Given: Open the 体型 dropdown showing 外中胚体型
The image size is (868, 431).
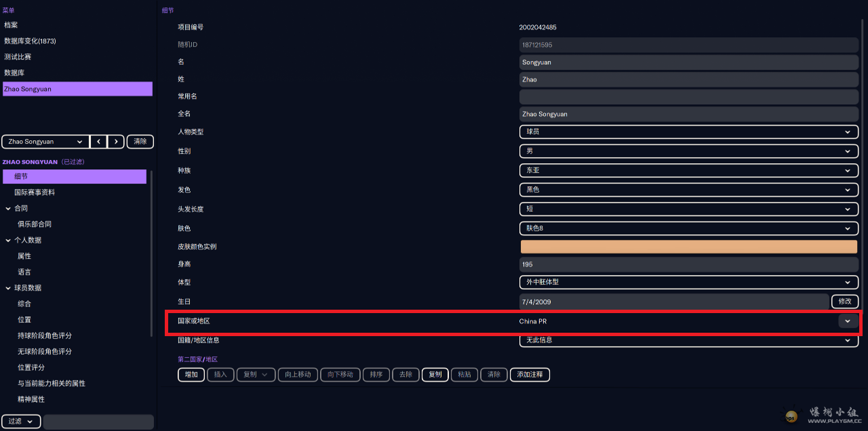Looking at the screenshot, I should click(x=689, y=282).
